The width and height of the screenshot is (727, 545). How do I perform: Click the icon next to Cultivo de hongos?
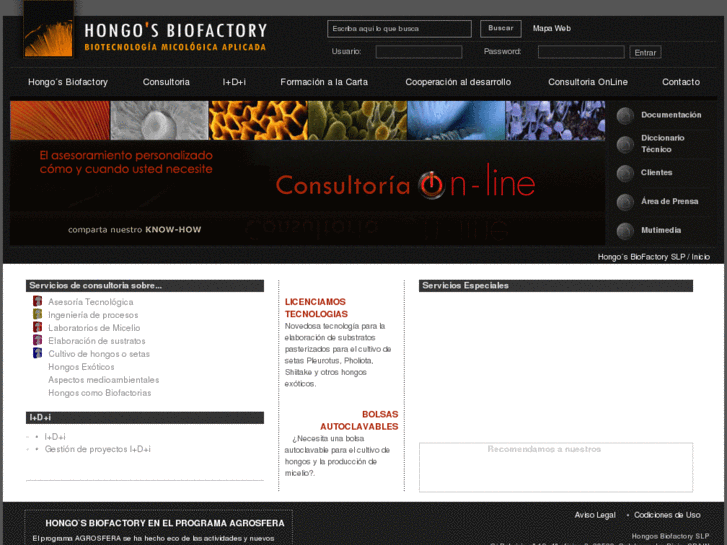(38, 353)
